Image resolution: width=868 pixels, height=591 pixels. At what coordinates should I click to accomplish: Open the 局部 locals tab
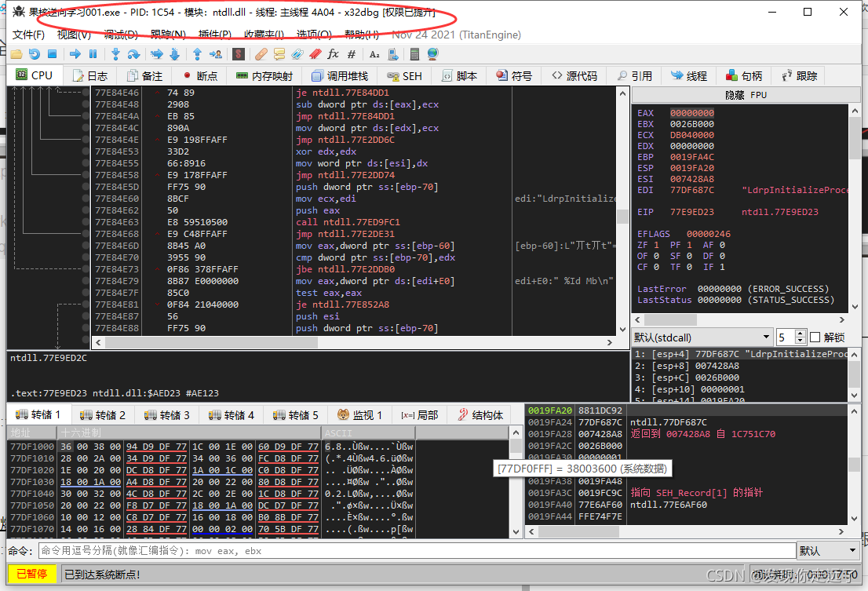click(x=420, y=414)
